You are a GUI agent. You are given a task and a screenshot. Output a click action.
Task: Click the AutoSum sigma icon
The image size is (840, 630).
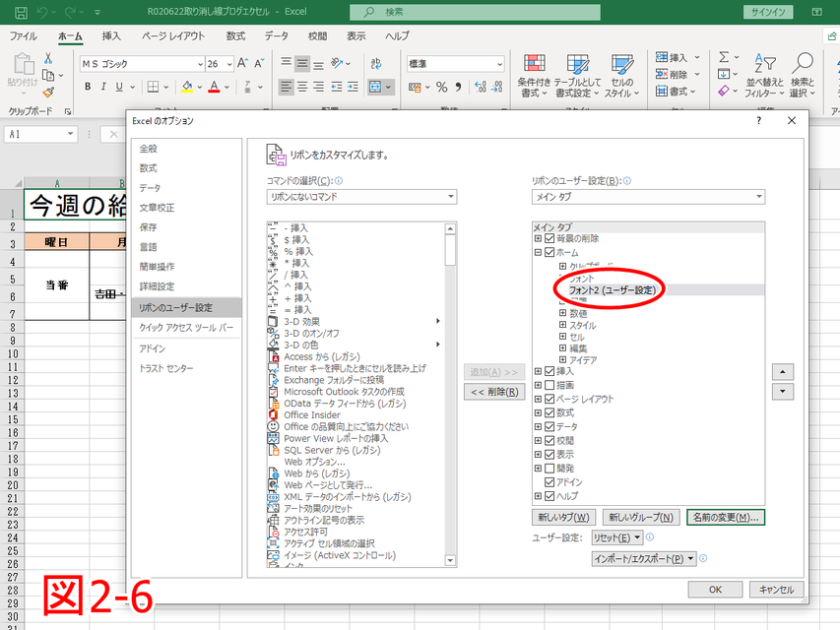tap(725, 58)
